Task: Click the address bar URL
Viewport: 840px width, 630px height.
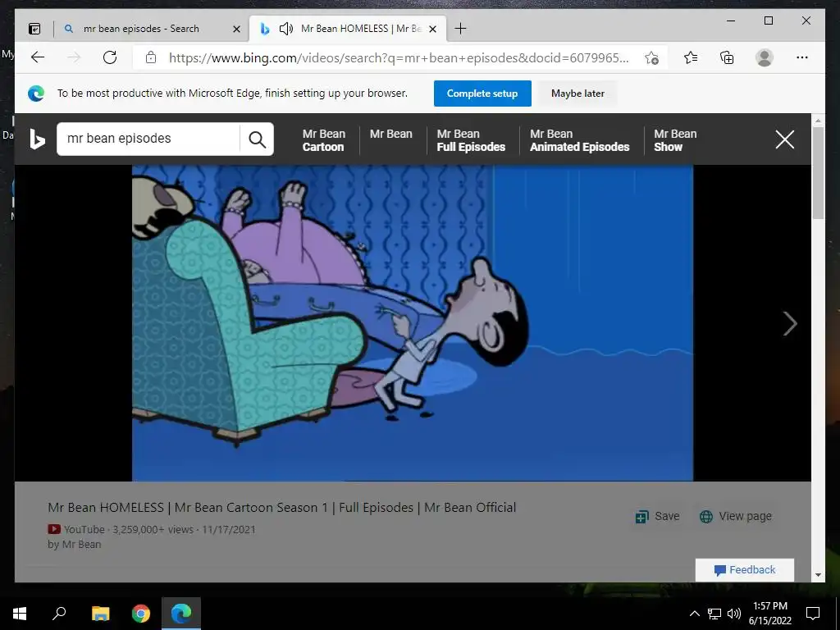Action: coord(399,58)
